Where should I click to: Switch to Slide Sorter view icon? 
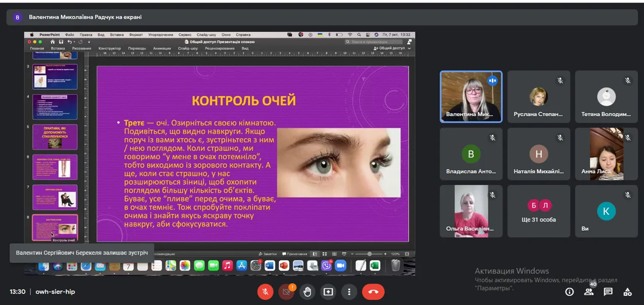click(324, 254)
